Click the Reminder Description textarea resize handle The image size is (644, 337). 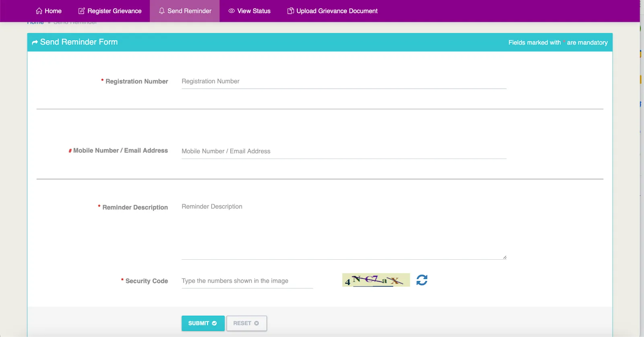[x=504, y=257]
